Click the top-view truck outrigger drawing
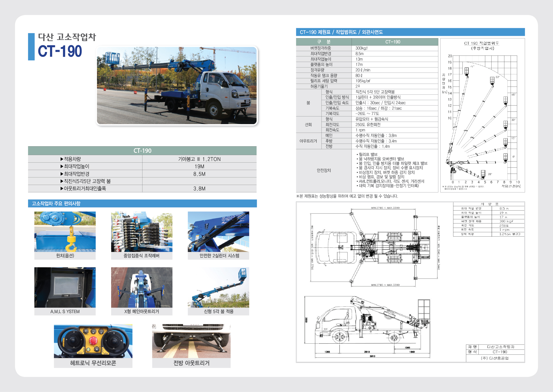The height and width of the screenshot is (392, 553). (375, 247)
